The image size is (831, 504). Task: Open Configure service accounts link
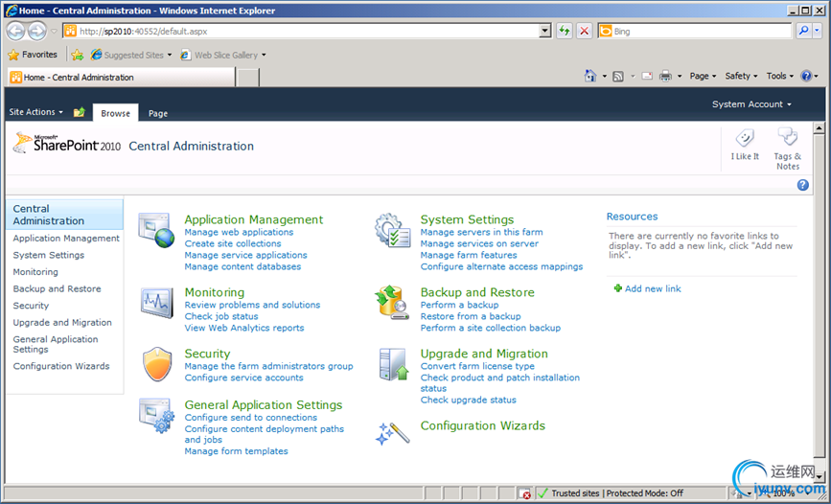243,378
